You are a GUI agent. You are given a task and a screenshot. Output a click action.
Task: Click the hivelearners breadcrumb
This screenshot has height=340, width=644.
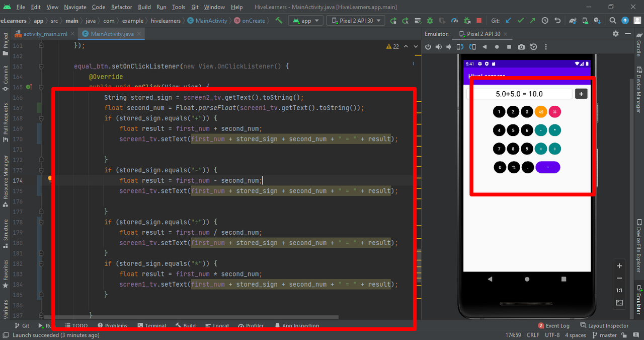[165, 21]
